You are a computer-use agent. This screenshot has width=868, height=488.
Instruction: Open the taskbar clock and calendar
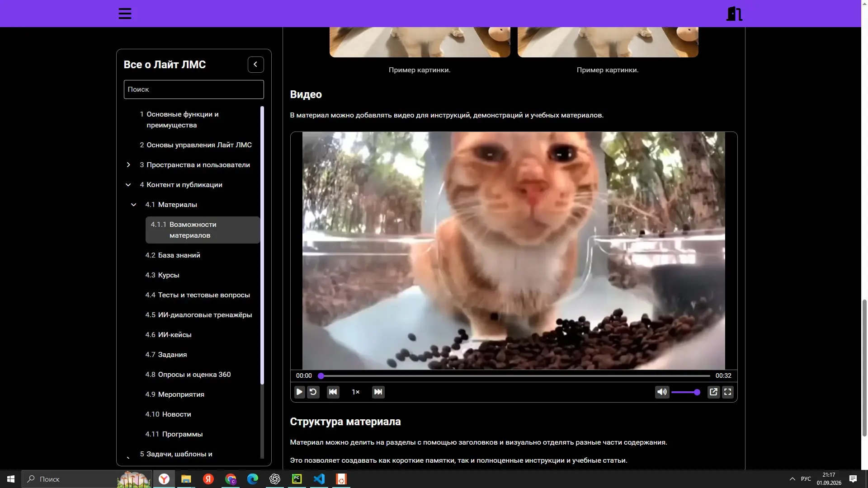tap(829, 479)
